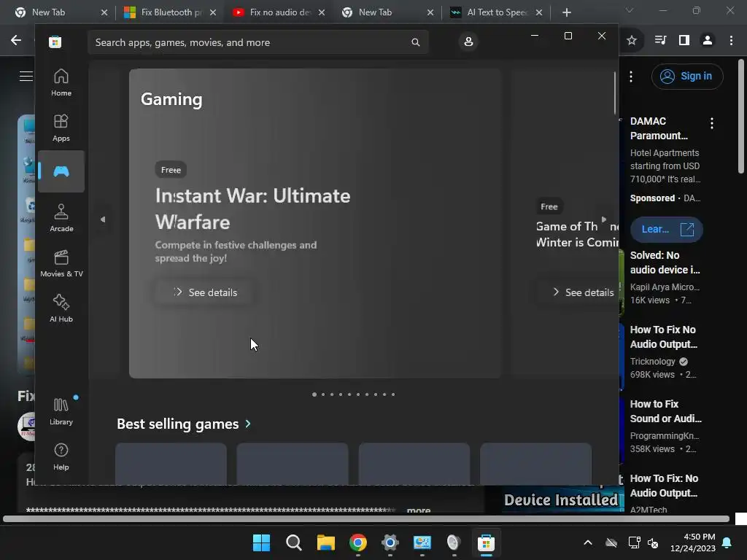Switch to AI Text to Speech tab
Screen dimensions: 747x560
[496, 12]
